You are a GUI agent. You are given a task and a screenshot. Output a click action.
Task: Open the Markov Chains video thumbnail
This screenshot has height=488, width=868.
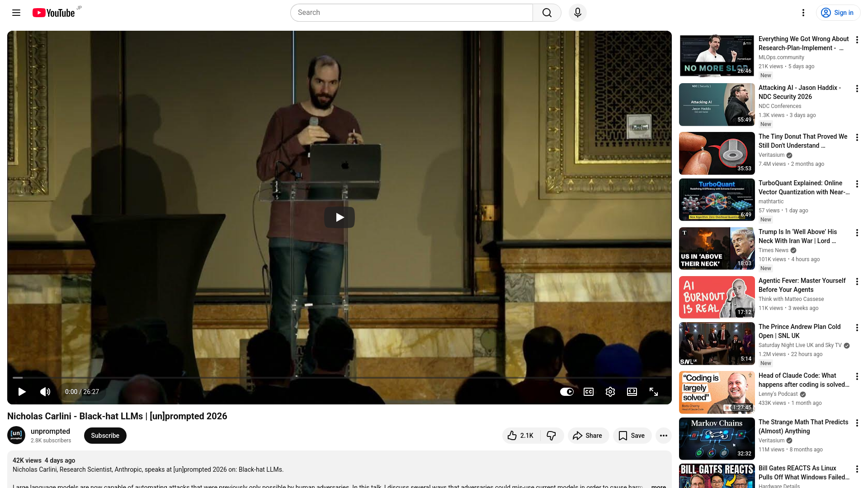click(x=717, y=438)
